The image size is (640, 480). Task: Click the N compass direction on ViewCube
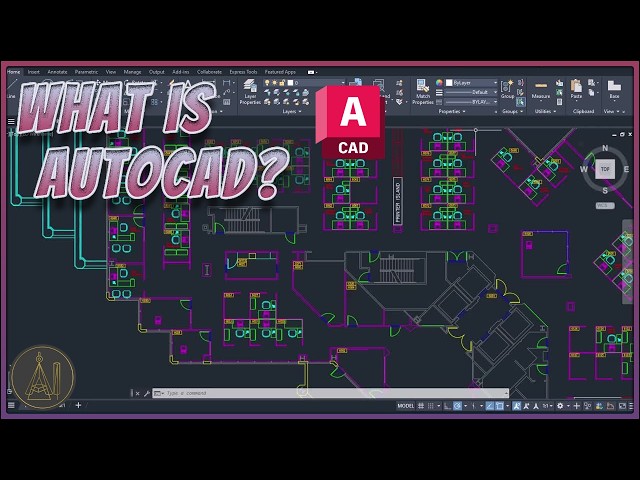[x=605, y=148]
